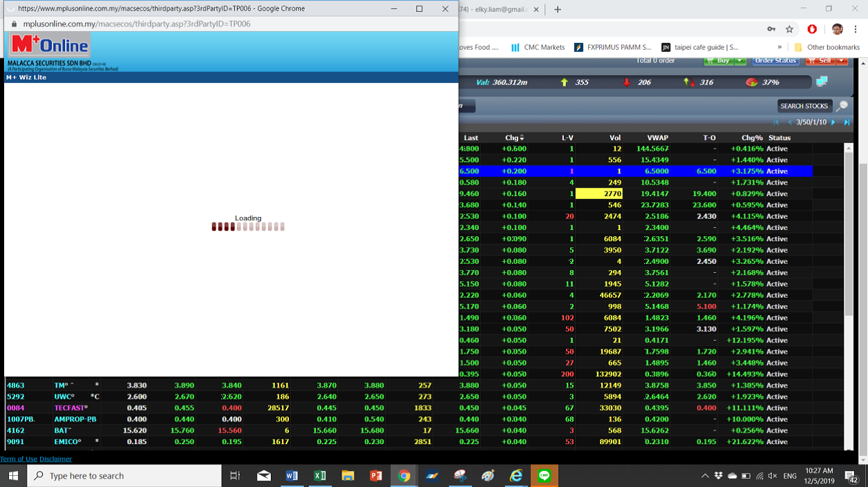
Task: Bookmark page with the star icon
Action: tap(789, 29)
